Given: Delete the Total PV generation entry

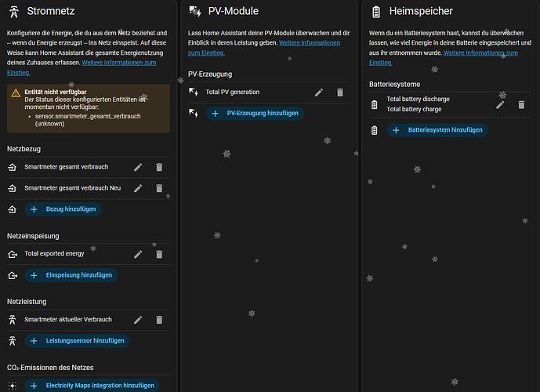Looking at the screenshot, I should click(340, 93).
